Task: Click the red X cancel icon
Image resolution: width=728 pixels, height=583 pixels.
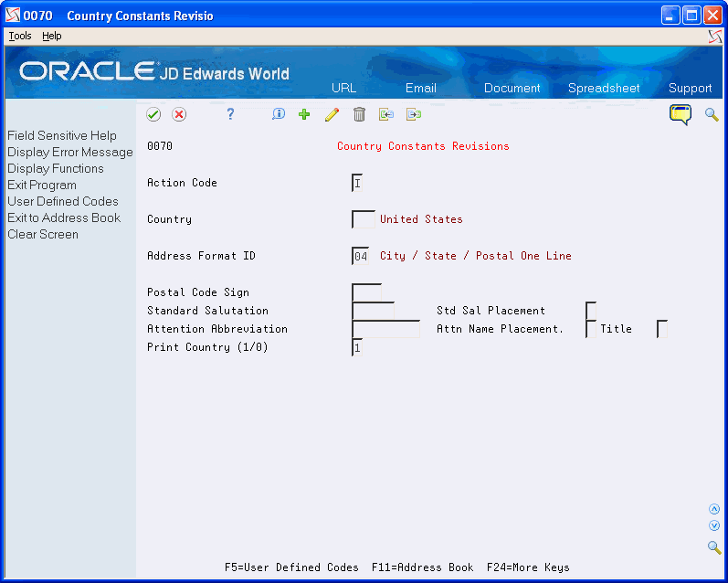Action: 179,114
